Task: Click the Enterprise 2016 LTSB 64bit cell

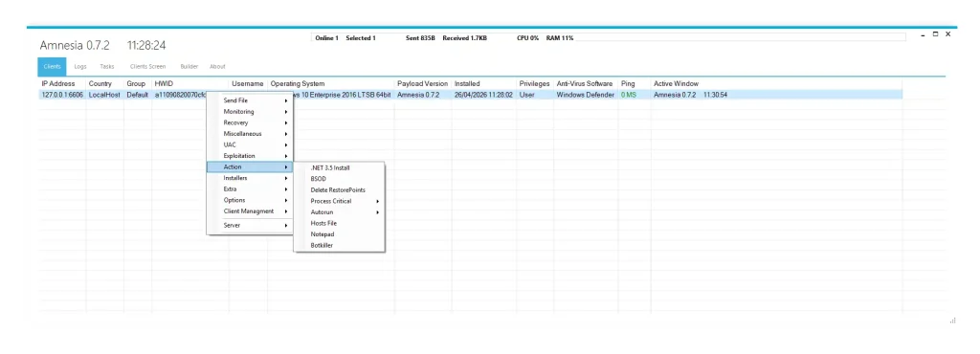Action: 344,95
